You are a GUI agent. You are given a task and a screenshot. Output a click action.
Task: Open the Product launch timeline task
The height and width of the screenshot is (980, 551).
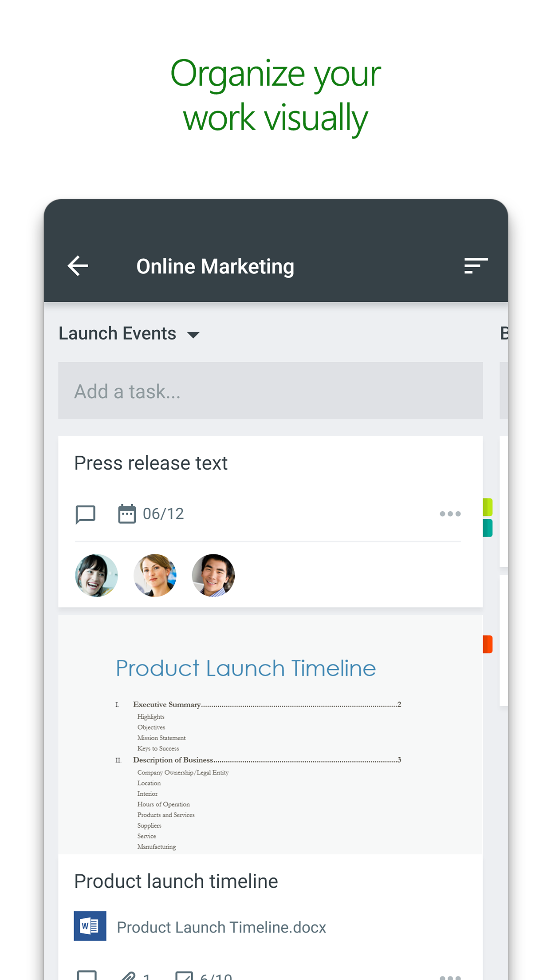(176, 881)
